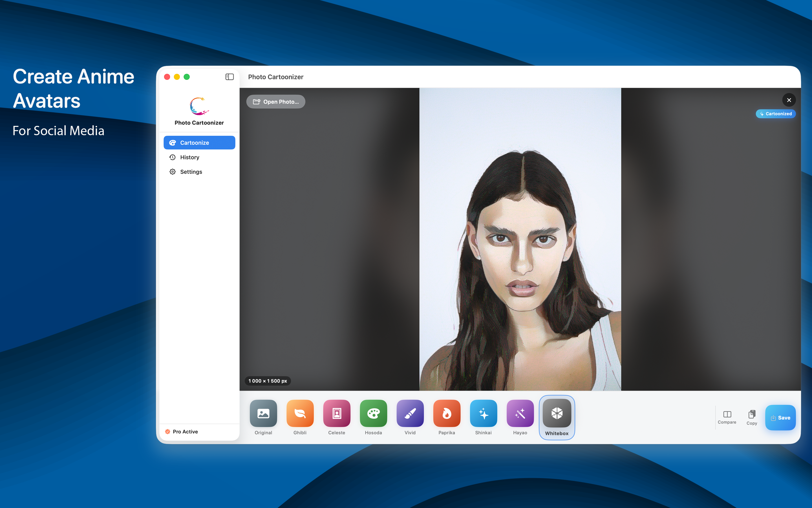Click the green fullscreen window button
This screenshot has height=508, width=812.
tap(187, 77)
